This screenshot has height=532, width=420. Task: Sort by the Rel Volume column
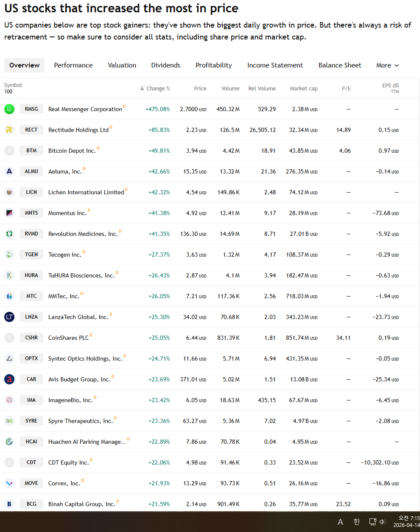pyautogui.click(x=262, y=89)
